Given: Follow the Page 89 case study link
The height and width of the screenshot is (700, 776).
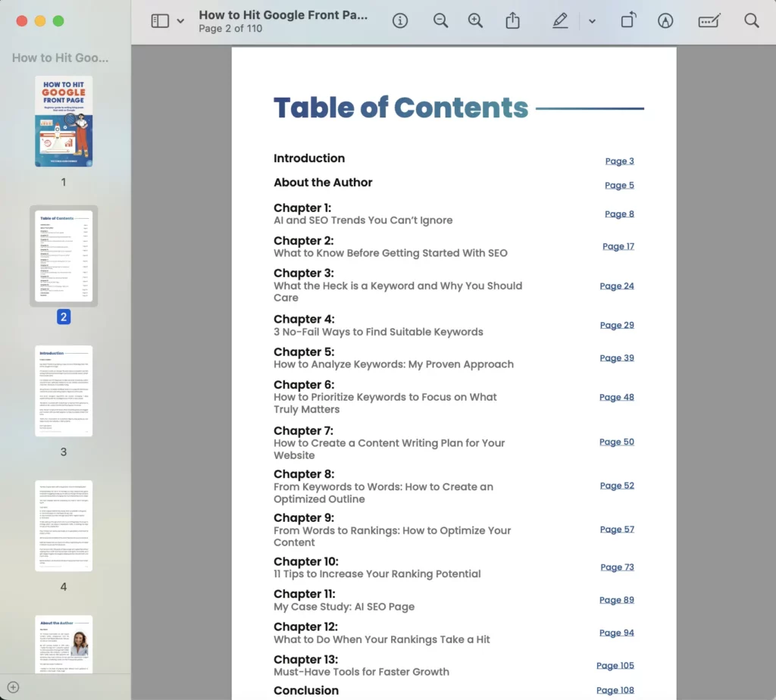Looking at the screenshot, I should 617,599.
